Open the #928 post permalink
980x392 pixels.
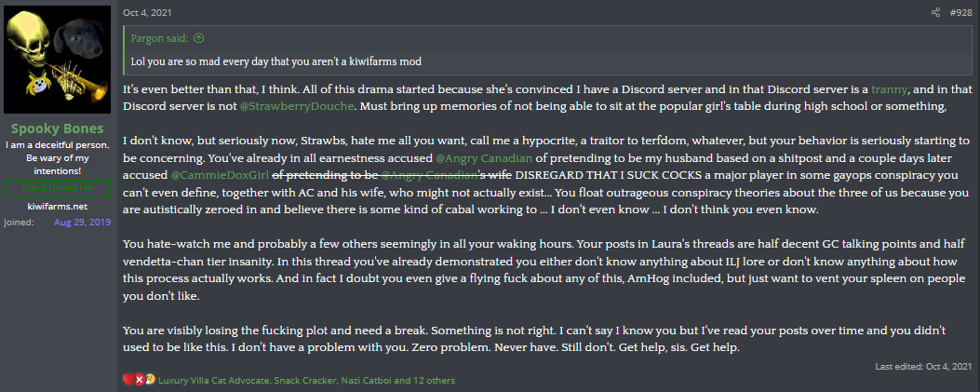click(x=960, y=12)
